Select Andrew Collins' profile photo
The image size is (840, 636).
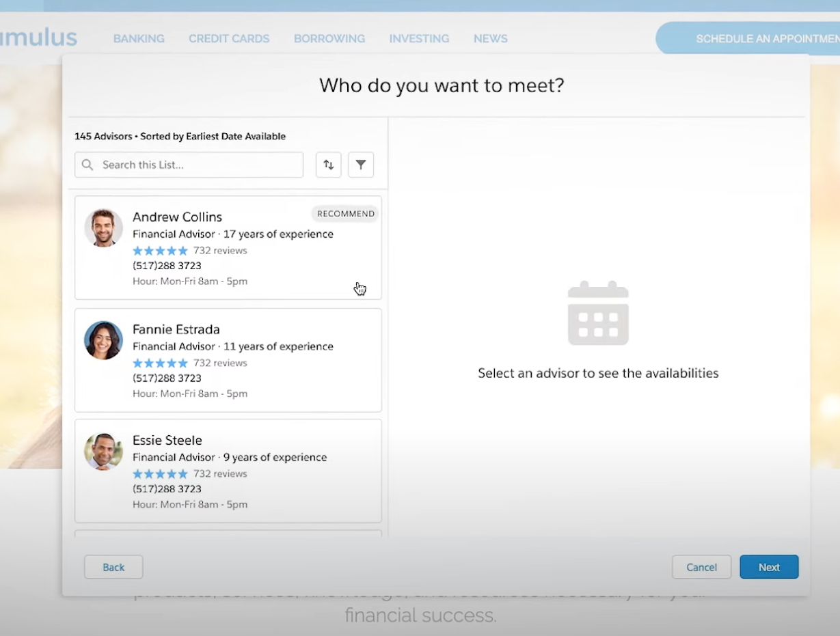pos(103,228)
